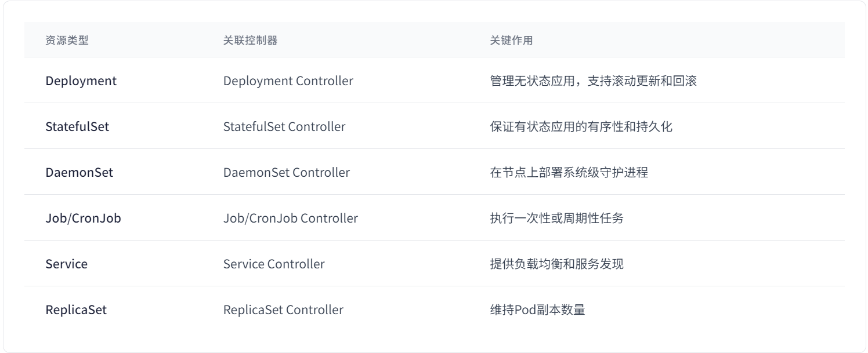The width and height of the screenshot is (868, 353).
Task: Click the 关联控制器 column header
Action: (x=250, y=41)
